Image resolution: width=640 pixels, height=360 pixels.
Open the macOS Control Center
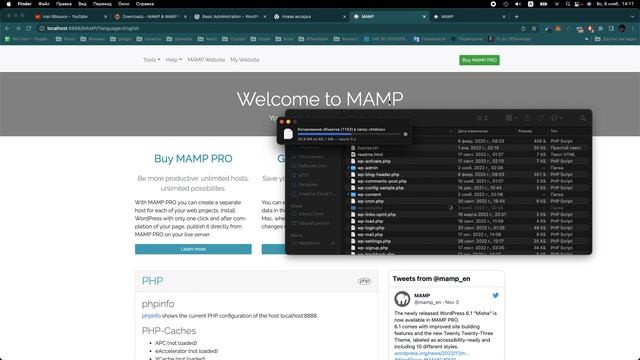tap(577, 4)
